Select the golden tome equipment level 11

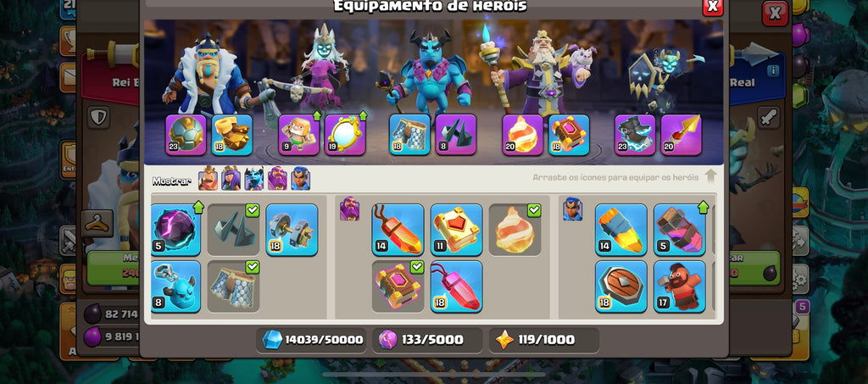tap(457, 231)
